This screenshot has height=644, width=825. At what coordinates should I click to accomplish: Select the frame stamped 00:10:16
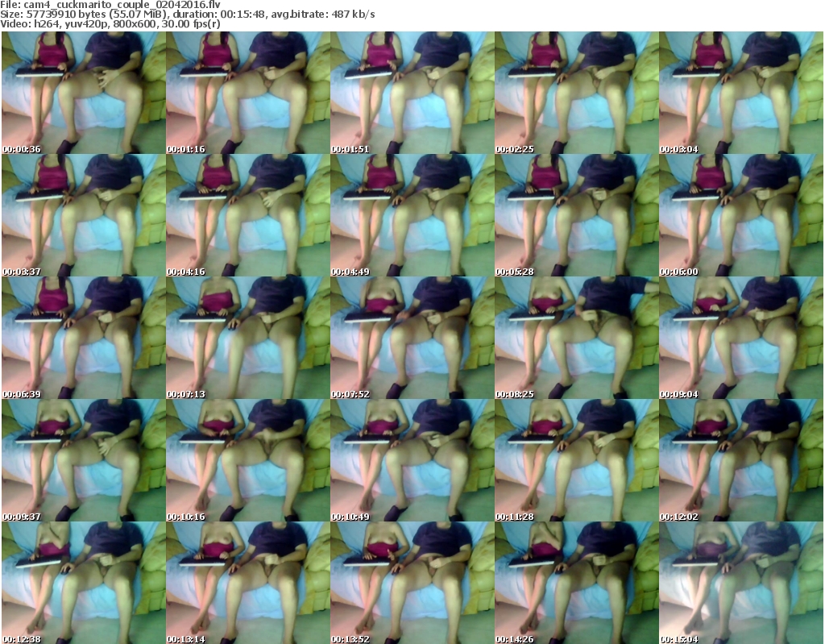tap(248, 460)
